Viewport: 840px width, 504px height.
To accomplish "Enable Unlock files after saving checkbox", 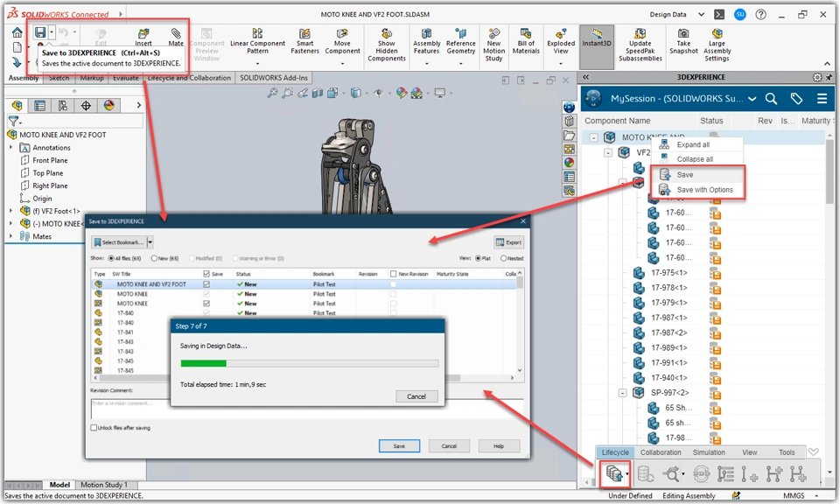I will coord(94,427).
